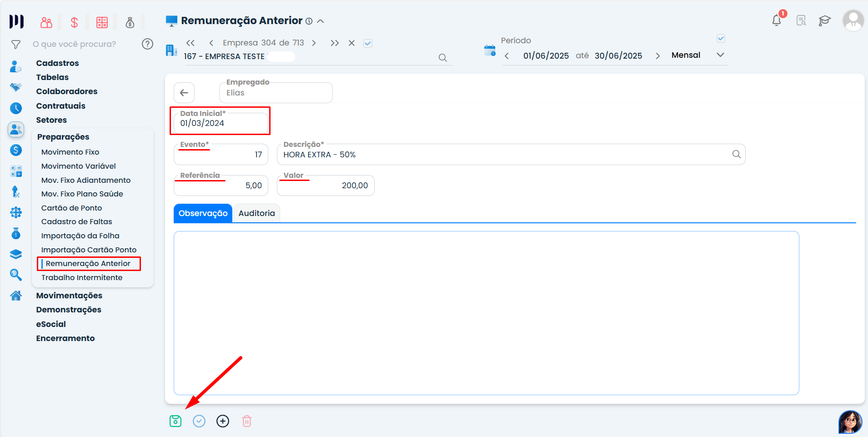Toggle the checkbox above Período dropdown

tap(721, 39)
